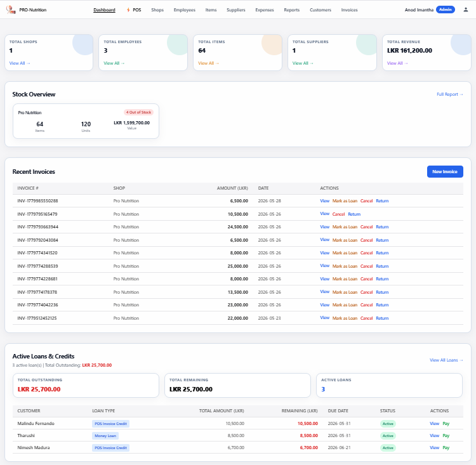The width and height of the screenshot is (476, 465).
Task: Mark invoice INV-1779985550288 as loan
Action: [x=345, y=201]
